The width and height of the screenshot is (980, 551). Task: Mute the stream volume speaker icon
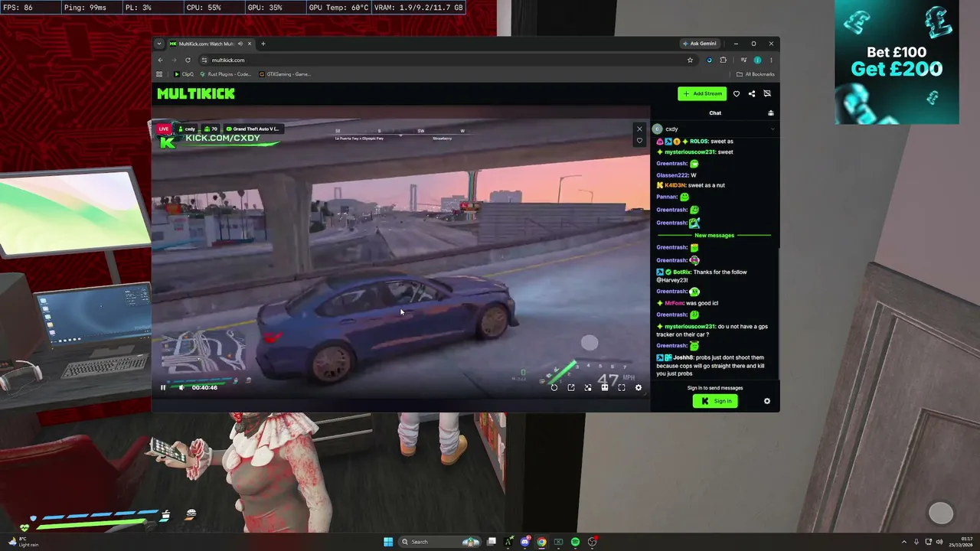tap(181, 387)
